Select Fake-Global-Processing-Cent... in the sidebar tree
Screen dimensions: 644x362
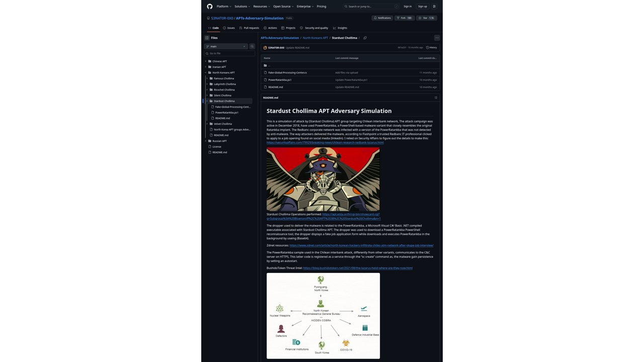tap(232, 107)
